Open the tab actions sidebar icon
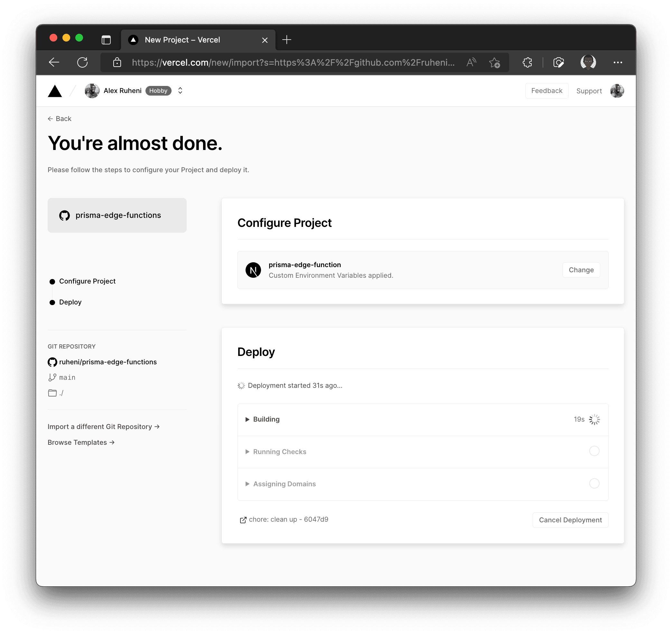The width and height of the screenshot is (672, 634). coord(106,40)
